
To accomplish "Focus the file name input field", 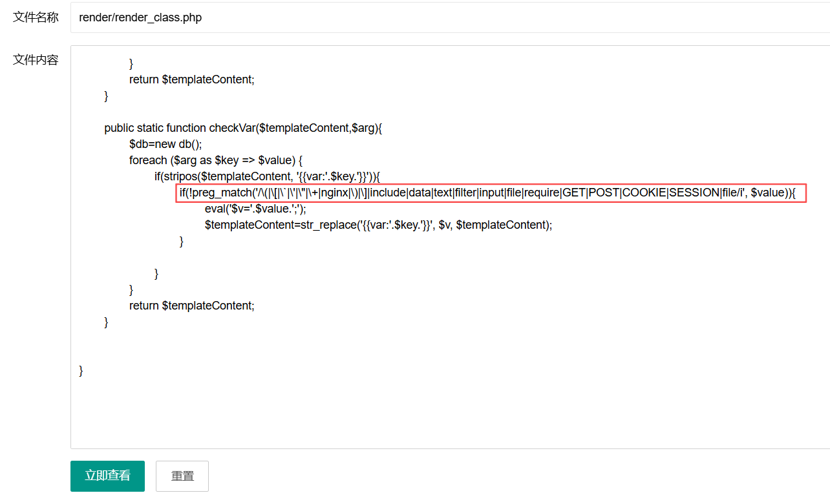I will (x=446, y=17).
